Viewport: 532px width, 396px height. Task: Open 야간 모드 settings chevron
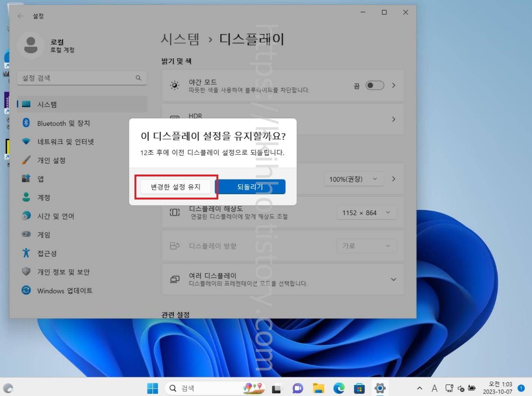click(x=394, y=86)
